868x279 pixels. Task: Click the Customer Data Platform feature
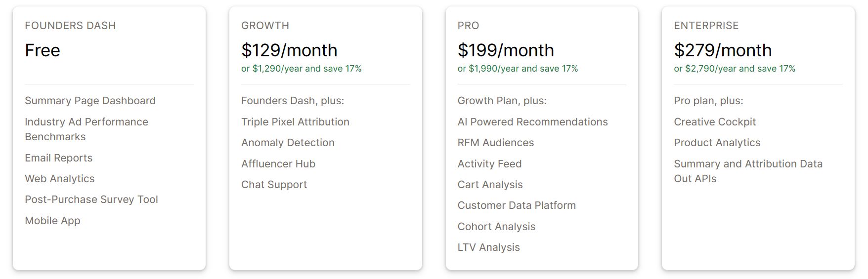tap(517, 205)
